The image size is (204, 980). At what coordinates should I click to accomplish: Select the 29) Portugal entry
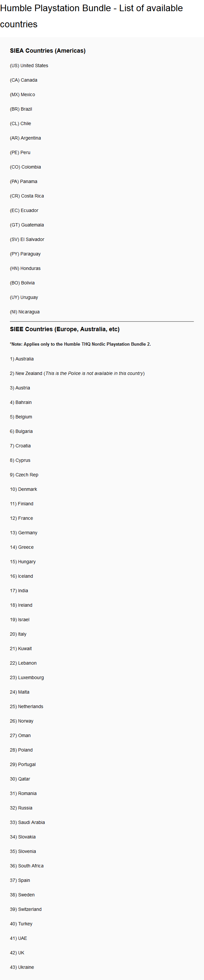(x=23, y=764)
